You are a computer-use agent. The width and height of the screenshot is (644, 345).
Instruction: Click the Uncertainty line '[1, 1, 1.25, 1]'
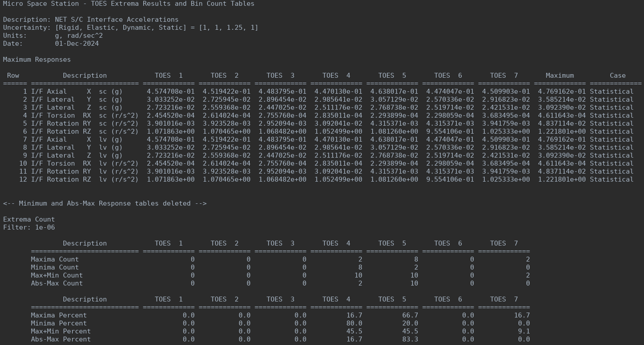[x=228, y=28]
